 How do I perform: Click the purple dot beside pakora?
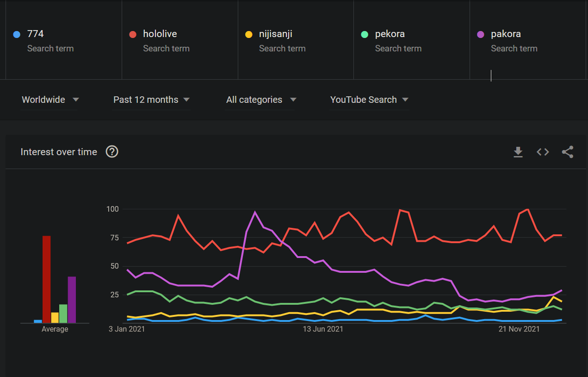tap(481, 34)
